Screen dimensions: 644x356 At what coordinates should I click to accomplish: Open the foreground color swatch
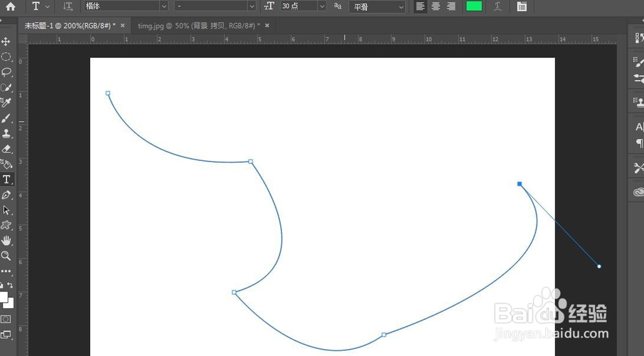[3, 296]
